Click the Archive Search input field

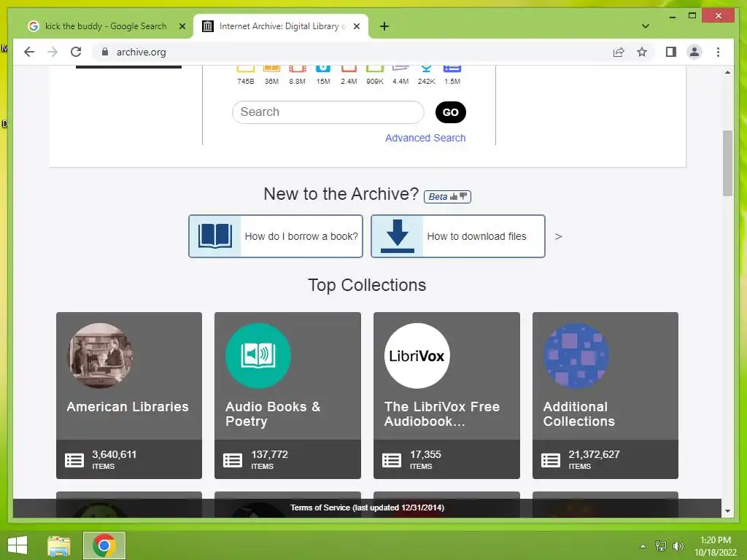tap(328, 112)
